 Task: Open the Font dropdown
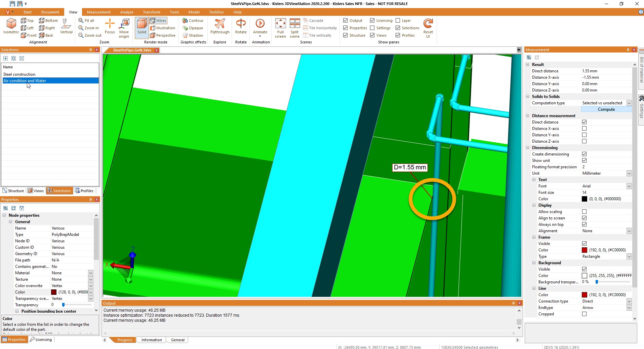pyautogui.click(x=629, y=186)
